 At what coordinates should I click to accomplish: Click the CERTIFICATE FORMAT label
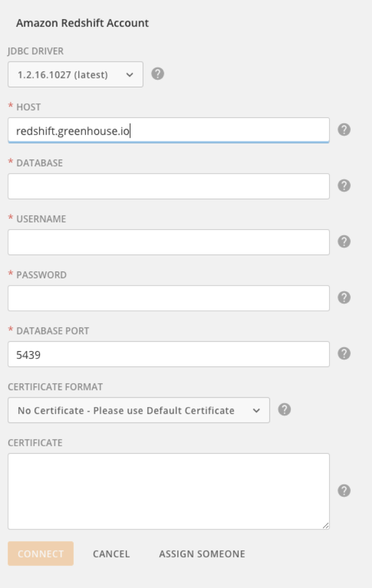[x=55, y=387]
